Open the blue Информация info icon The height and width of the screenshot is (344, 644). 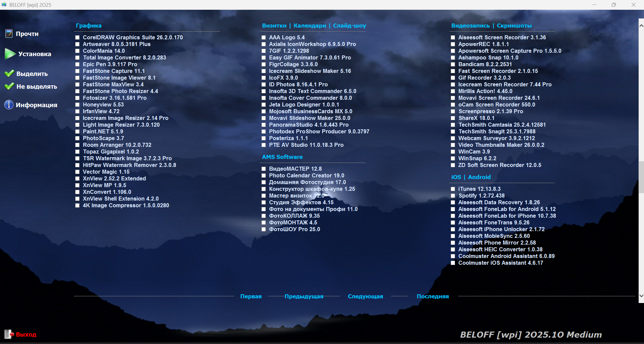coord(9,105)
